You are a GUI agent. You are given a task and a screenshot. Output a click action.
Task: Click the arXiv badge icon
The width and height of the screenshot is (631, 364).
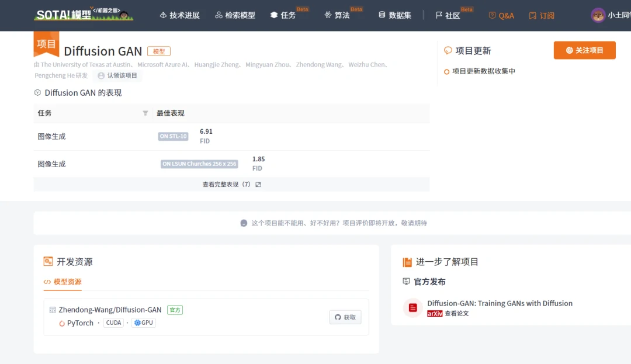tap(435, 314)
